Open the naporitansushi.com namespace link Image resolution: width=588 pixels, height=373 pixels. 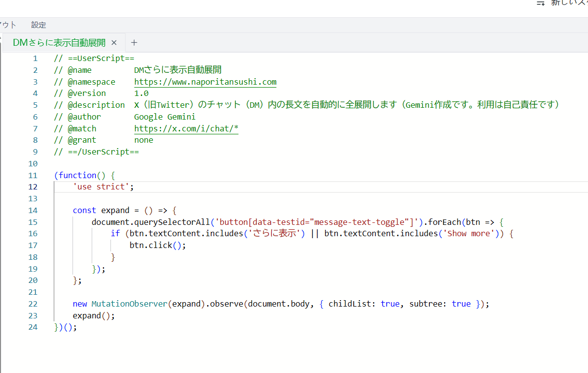click(205, 81)
